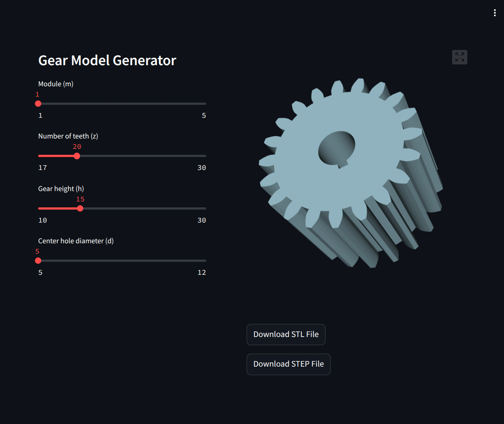504x424 pixels.
Task: Click the Module (m) label
Action: [x=56, y=84]
